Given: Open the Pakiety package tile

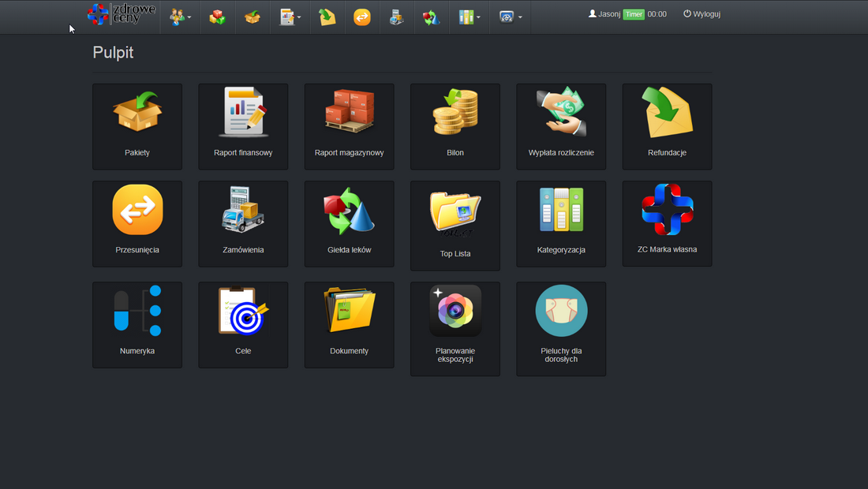Looking at the screenshot, I should (137, 126).
